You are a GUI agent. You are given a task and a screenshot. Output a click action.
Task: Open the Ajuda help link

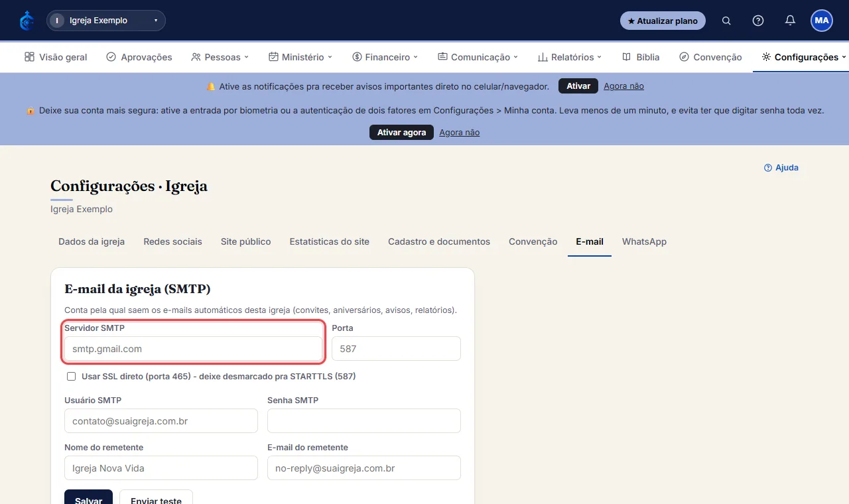click(781, 168)
